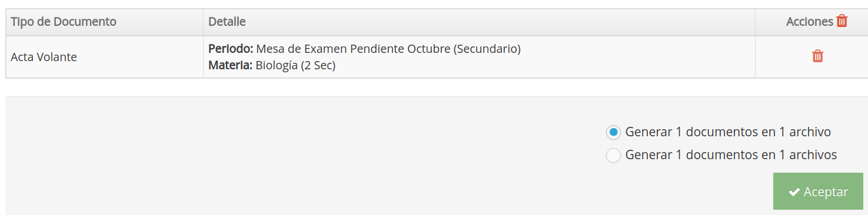Click the word Aceptar on the green button
Image resolution: width=868 pixels, height=215 pixels.
pyautogui.click(x=826, y=192)
